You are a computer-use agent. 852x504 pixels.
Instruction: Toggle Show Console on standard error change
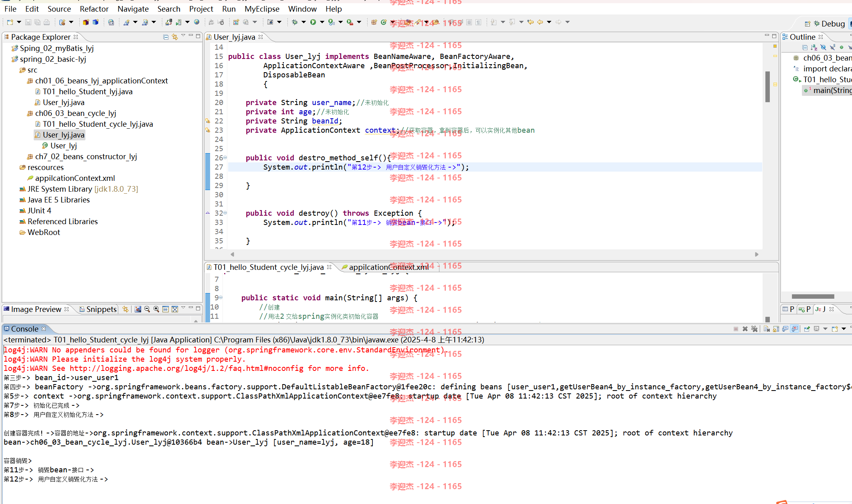click(x=795, y=329)
